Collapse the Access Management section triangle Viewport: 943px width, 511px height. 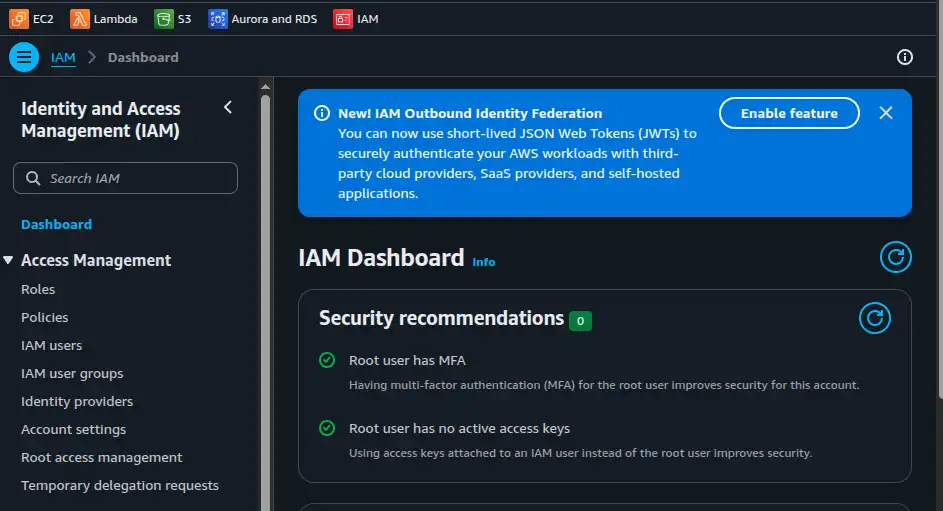click(8, 260)
